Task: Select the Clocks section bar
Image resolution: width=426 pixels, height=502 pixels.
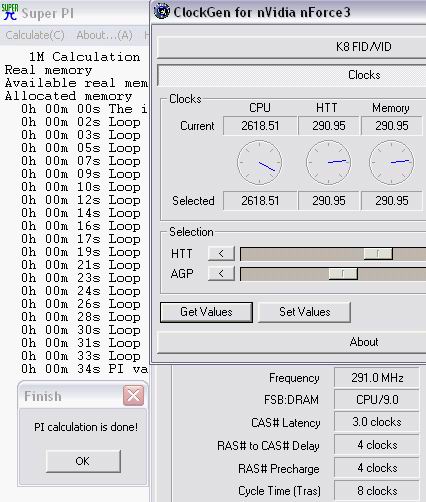Action: point(291,75)
